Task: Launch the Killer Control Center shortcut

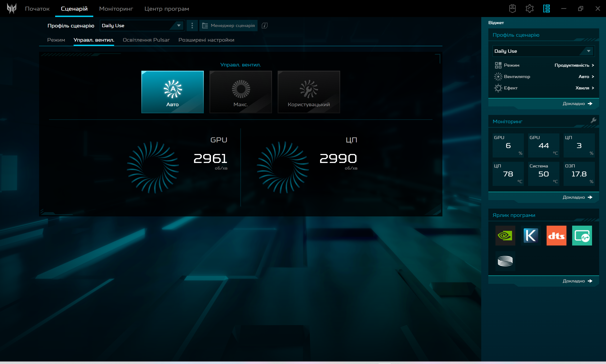Action: click(531, 236)
